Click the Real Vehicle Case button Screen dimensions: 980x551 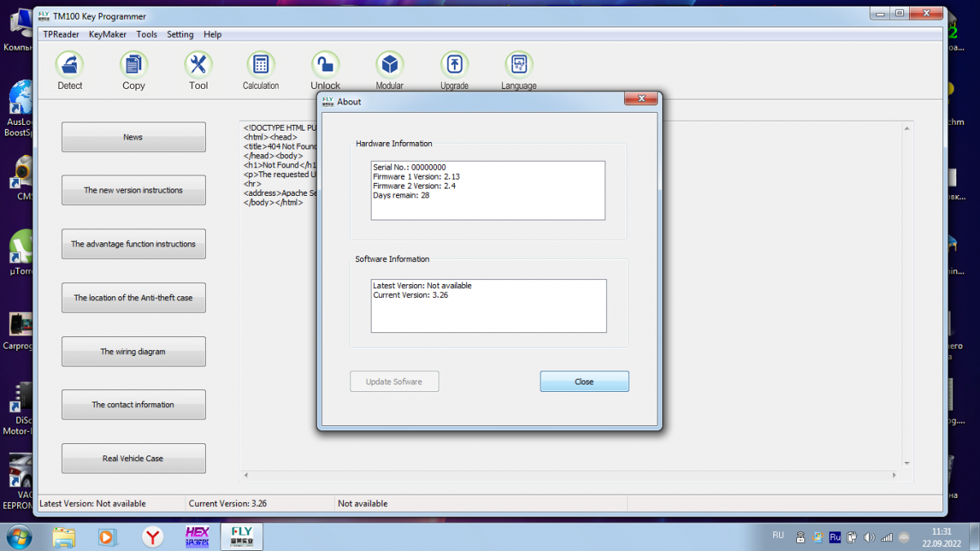click(x=133, y=459)
